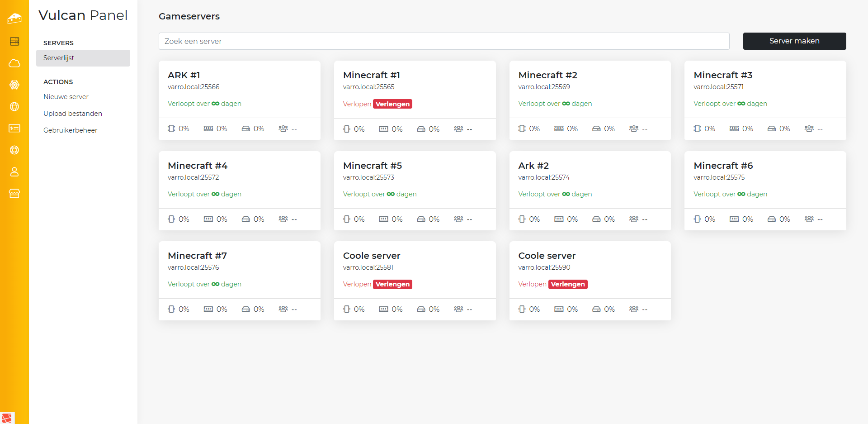Viewport: 868px width, 424px height.
Task: Open the billing card icon in sidebar
Action: pos(14,129)
